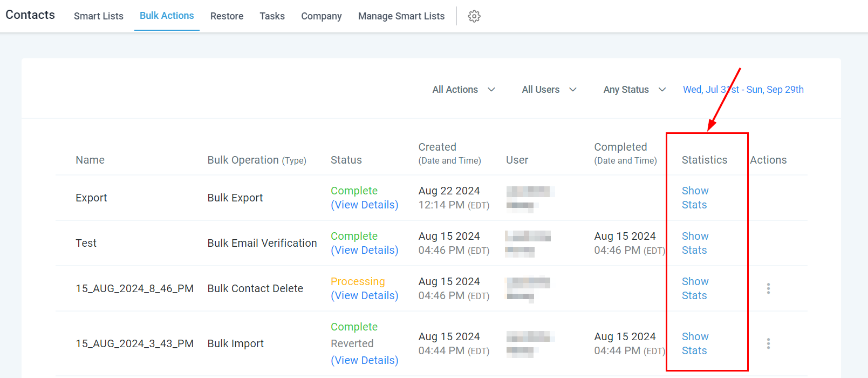This screenshot has height=378, width=868.
Task: Click View Details for Bulk Contact Delete row
Action: (x=365, y=295)
